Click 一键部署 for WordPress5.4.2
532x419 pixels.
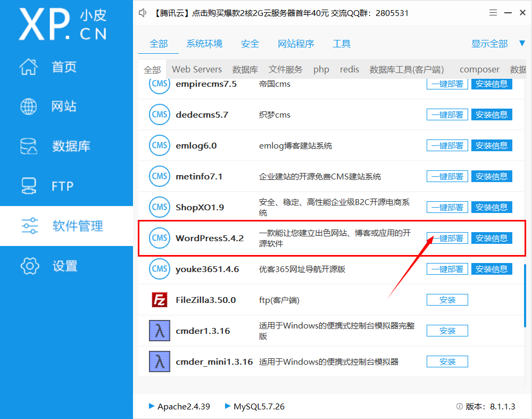pos(447,238)
